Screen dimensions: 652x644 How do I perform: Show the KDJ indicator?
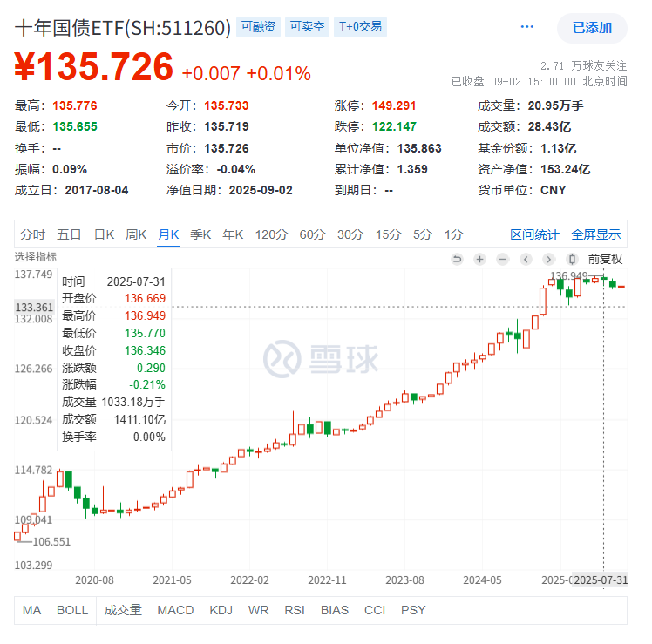coord(221,610)
